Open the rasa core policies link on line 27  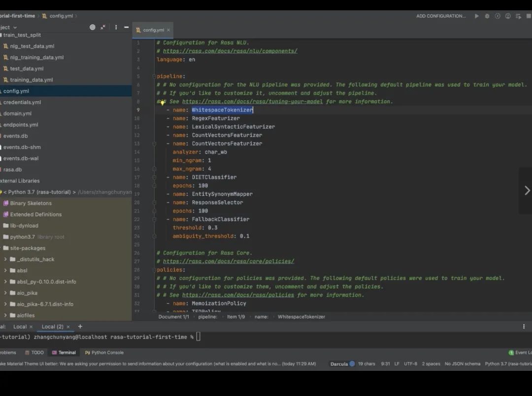click(x=229, y=261)
